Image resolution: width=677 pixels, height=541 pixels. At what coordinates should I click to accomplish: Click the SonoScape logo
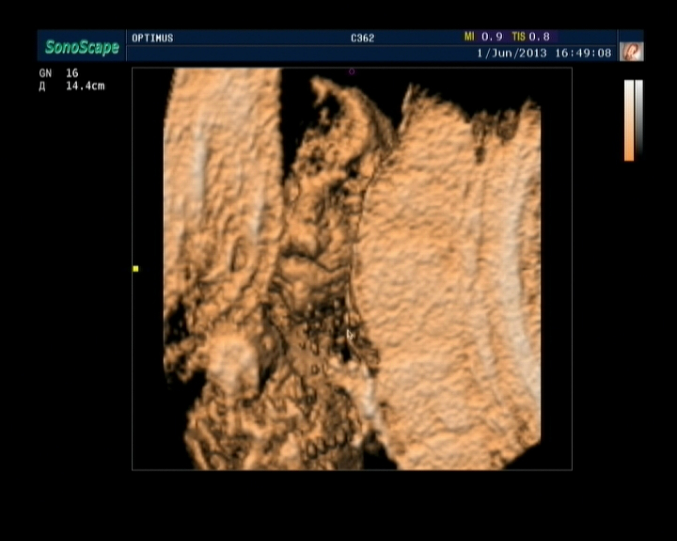[x=82, y=47]
